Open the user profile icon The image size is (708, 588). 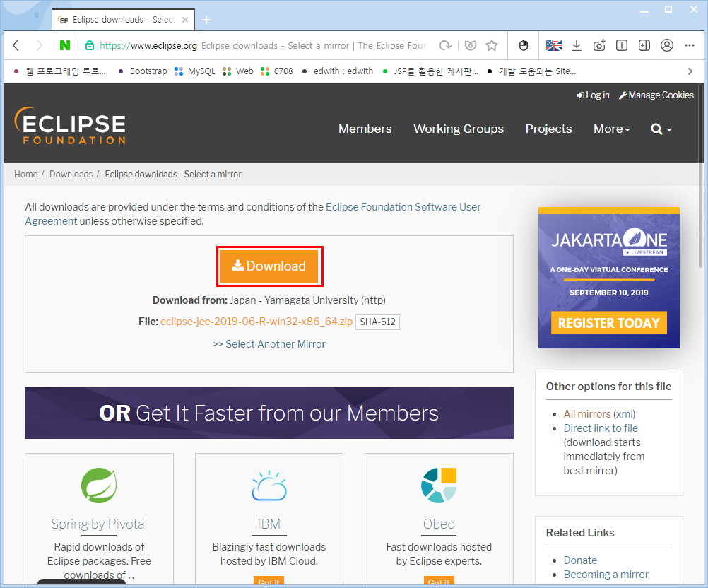pyautogui.click(x=667, y=45)
